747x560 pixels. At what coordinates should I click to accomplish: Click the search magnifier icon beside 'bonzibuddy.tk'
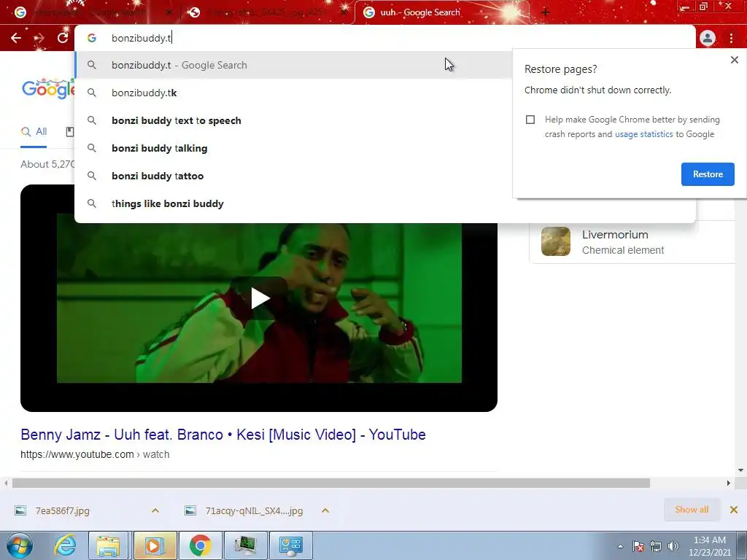pos(92,93)
